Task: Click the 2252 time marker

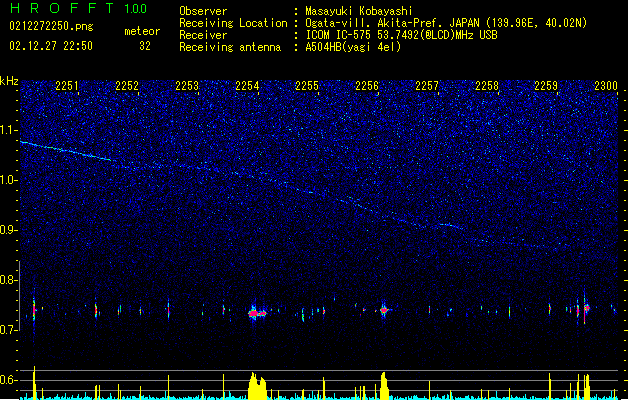Action: point(127,86)
